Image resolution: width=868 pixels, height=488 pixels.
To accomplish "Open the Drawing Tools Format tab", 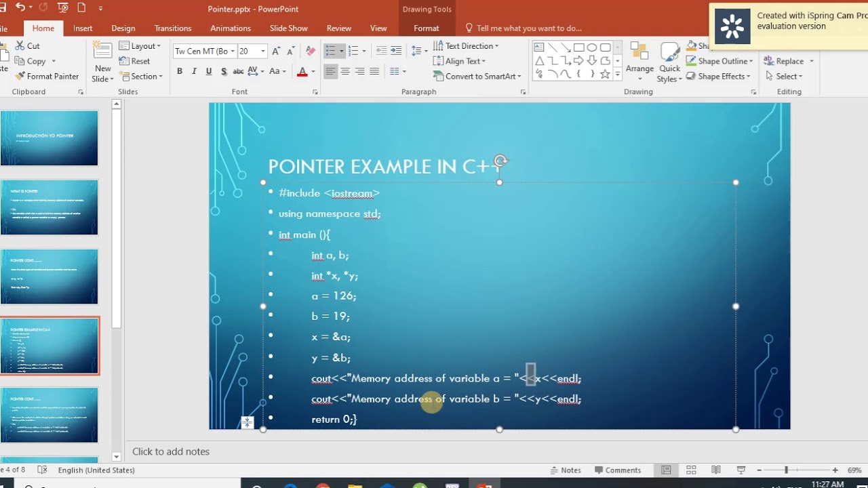I will pos(426,28).
